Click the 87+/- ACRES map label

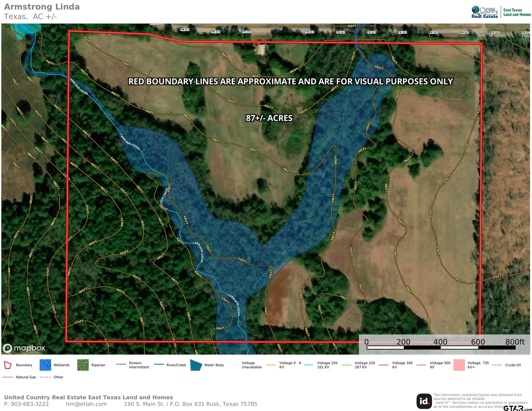pyautogui.click(x=269, y=118)
